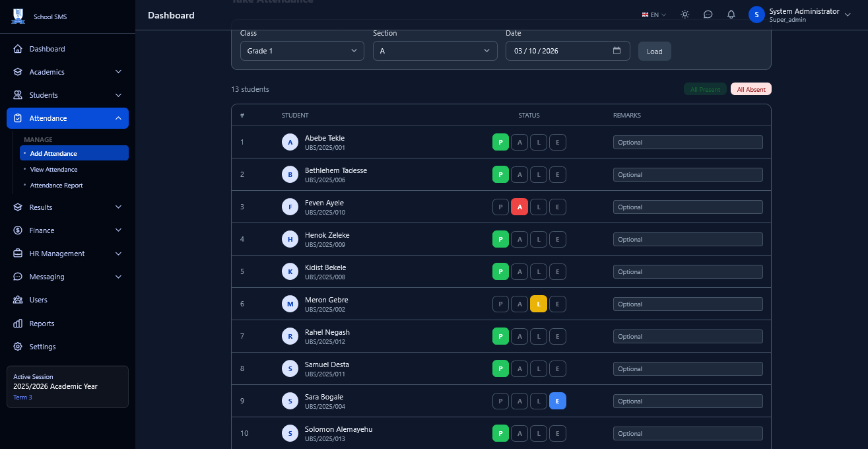The width and height of the screenshot is (868, 449).
Task: Click Abebe Tekle's avatar
Action: point(290,142)
